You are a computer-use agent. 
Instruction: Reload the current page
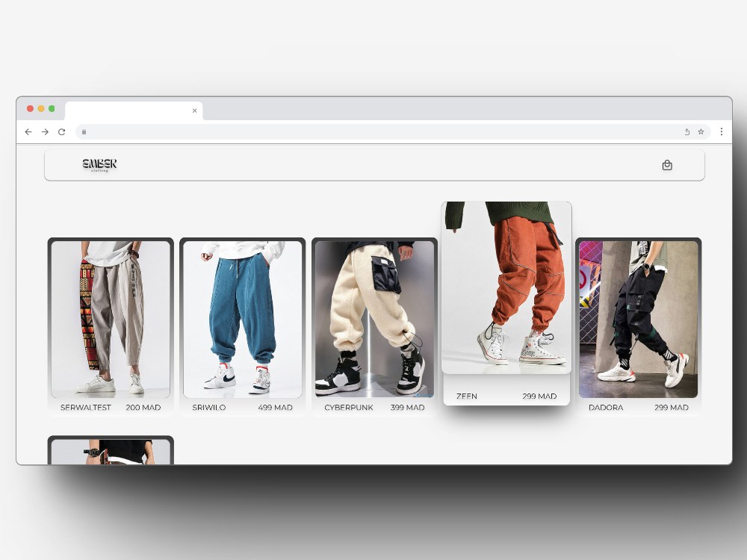tap(62, 131)
